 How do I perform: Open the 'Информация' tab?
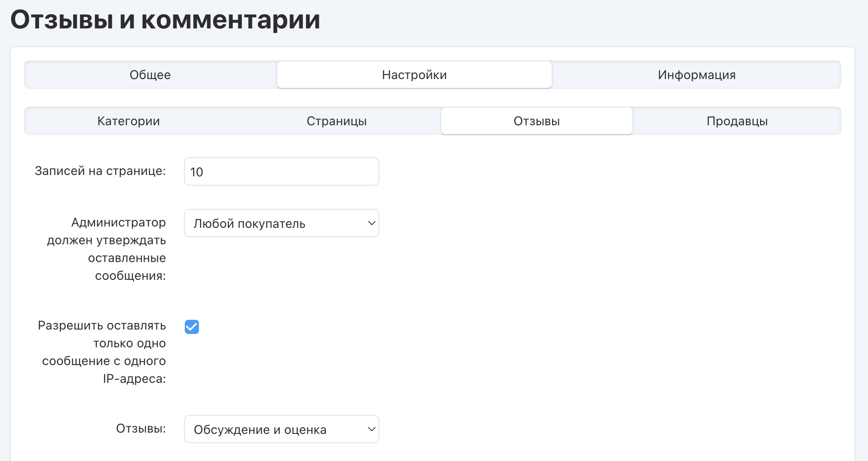(x=696, y=75)
